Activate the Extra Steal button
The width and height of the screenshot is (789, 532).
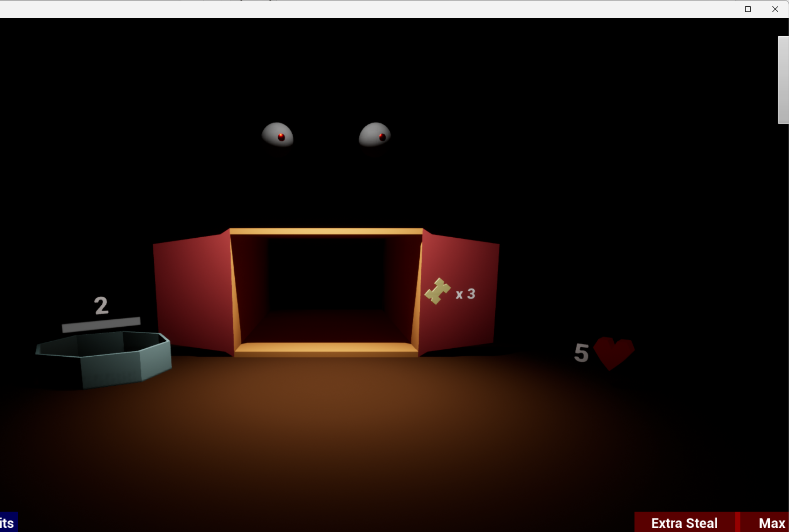(x=685, y=522)
